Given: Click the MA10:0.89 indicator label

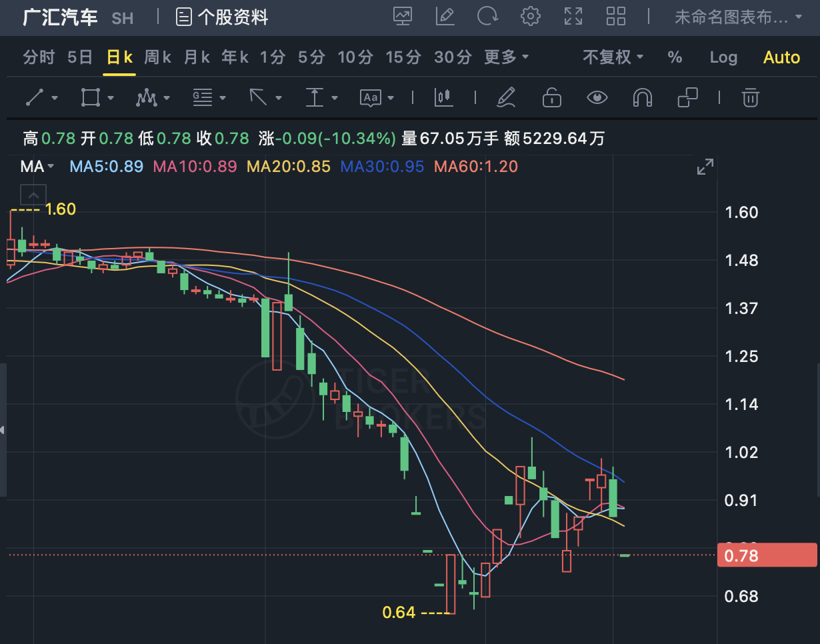Looking at the screenshot, I should pyautogui.click(x=195, y=167).
